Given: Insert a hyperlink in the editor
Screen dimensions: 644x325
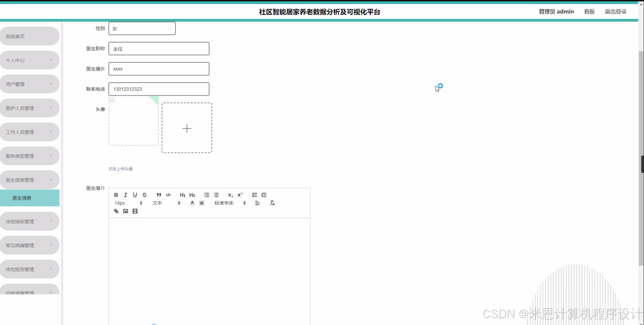Looking at the screenshot, I should [116, 211].
